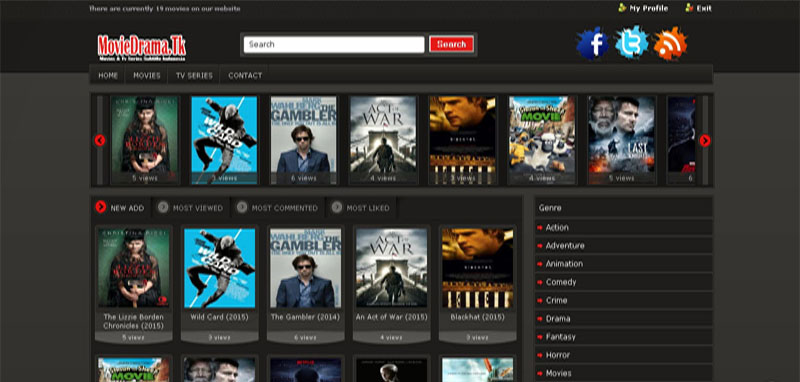Click round icon beside Most Viewed
Image resolution: width=800 pixels, height=382 pixels.
point(163,207)
